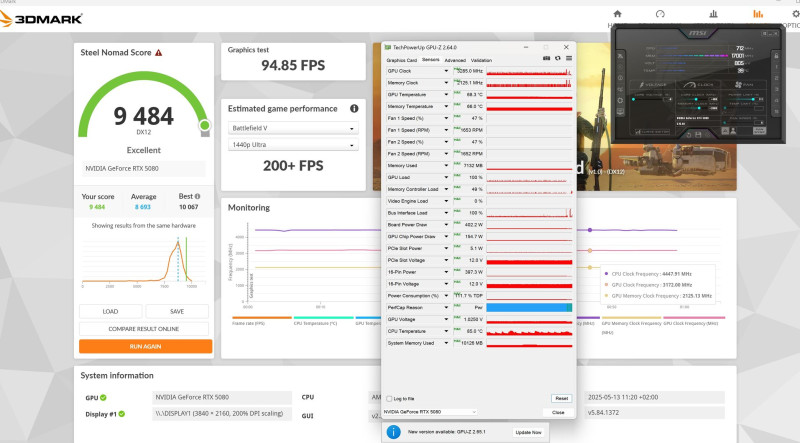Expand System Memory Used dropdown arrow
This screenshot has height=443, width=800.
click(x=446, y=343)
